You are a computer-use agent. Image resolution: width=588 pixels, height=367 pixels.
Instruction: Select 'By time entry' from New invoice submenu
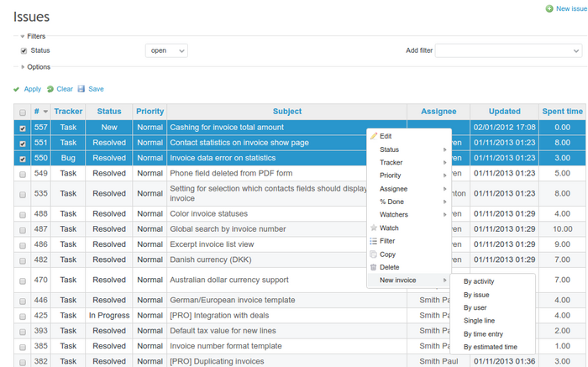coord(481,333)
